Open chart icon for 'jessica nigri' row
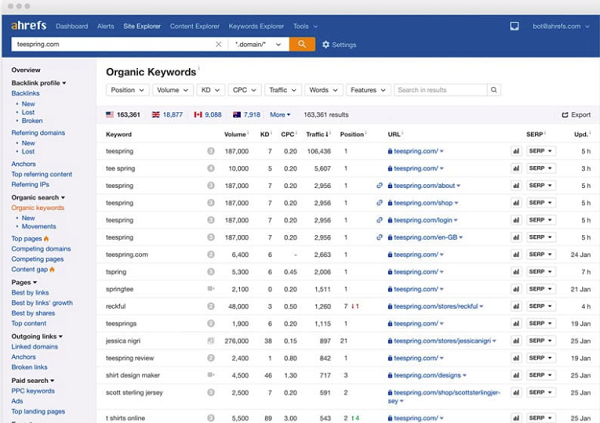The image size is (600, 423). point(516,341)
